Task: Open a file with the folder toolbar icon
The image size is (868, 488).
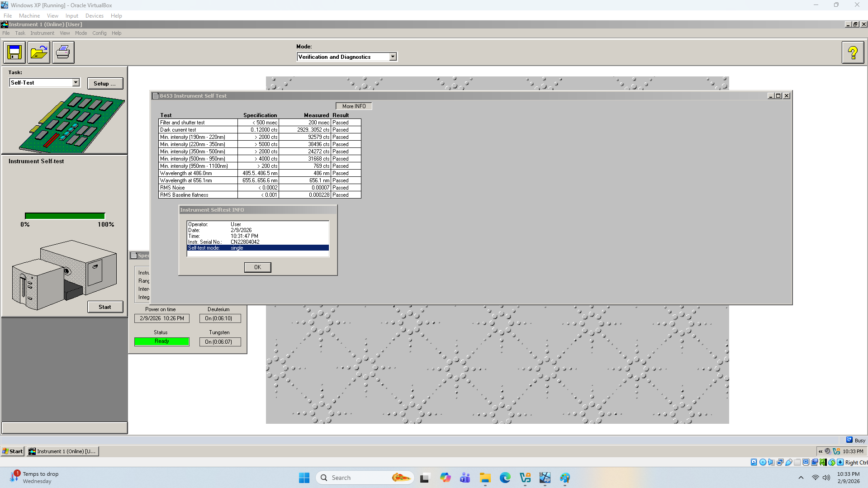Action: tap(39, 52)
